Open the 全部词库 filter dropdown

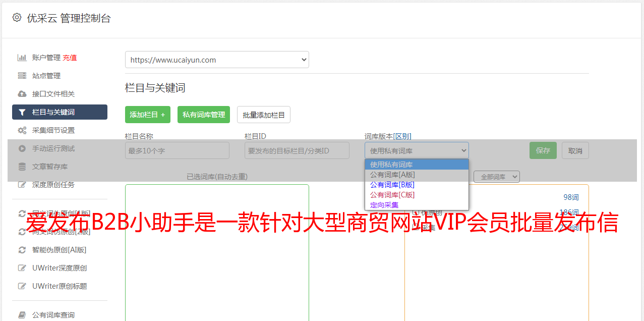coord(497,177)
